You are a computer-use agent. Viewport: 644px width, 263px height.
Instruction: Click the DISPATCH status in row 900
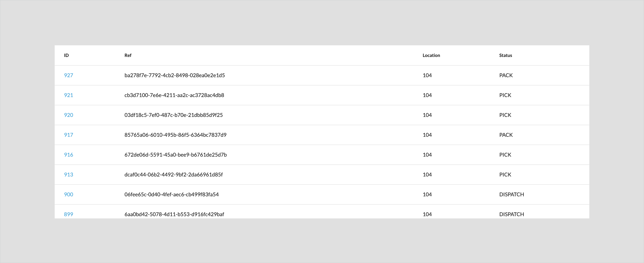[511, 194]
